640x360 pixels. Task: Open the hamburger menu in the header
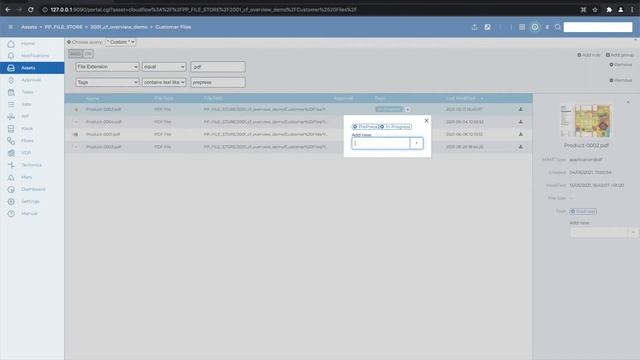[x=11, y=27]
